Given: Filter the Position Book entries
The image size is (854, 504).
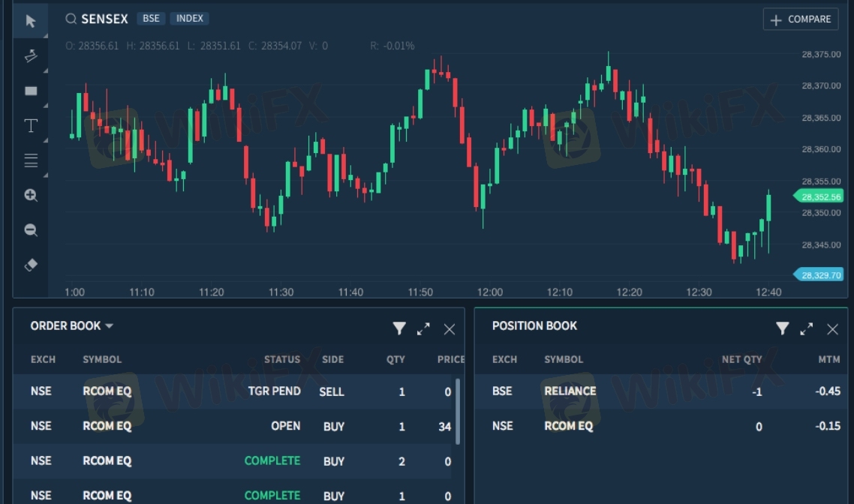Looking at the screenshot, I should 782,328.
